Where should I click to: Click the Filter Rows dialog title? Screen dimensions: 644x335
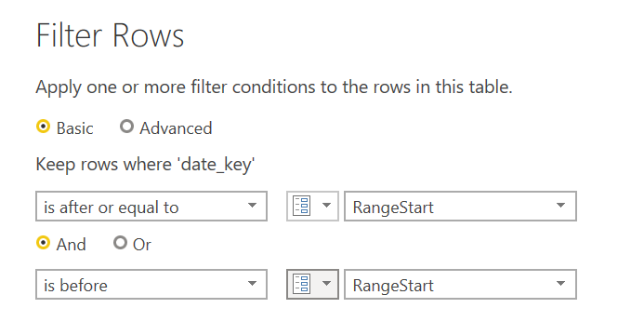[110, 35]
